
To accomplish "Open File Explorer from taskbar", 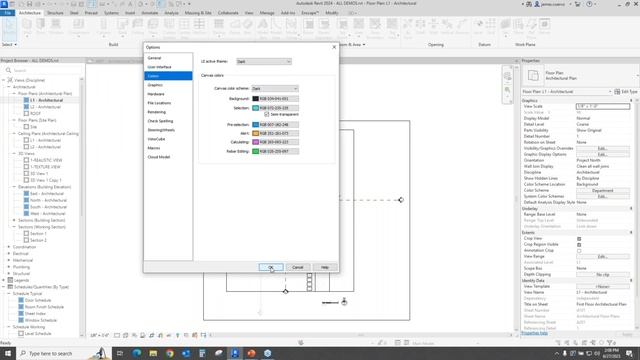I will (x=153, y=353).
